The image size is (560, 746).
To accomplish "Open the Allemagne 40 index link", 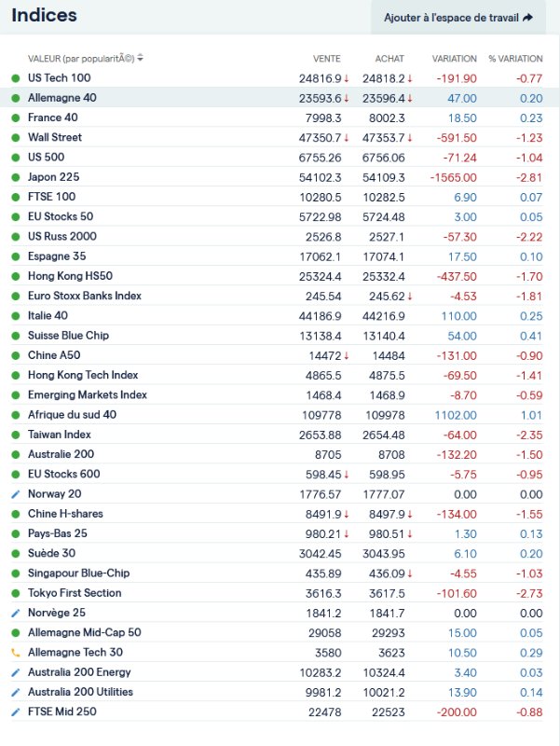I will coord(61,98).
